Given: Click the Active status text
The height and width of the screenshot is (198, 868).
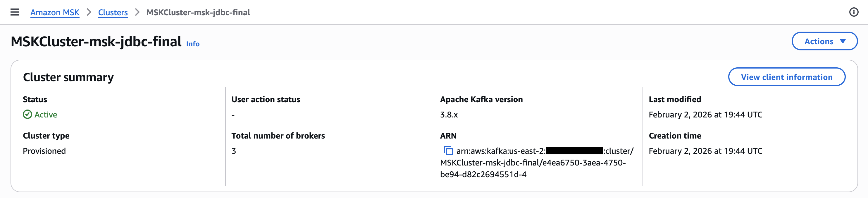Looking at the screenshot, I should tap(46, 115).
